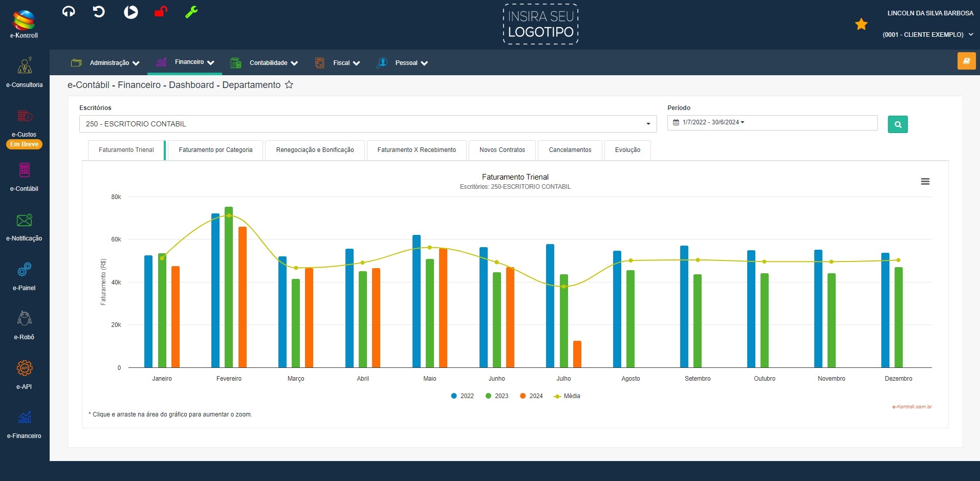The image size is (980, 481).
Task: Open the Cancelamentos tab
Action: (570, 150)
